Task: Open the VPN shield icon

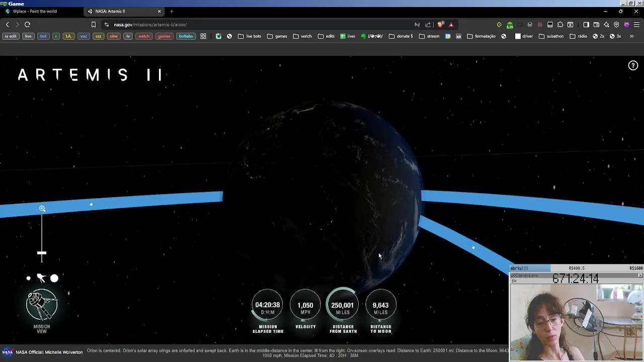Action: [x=616, y=25]
